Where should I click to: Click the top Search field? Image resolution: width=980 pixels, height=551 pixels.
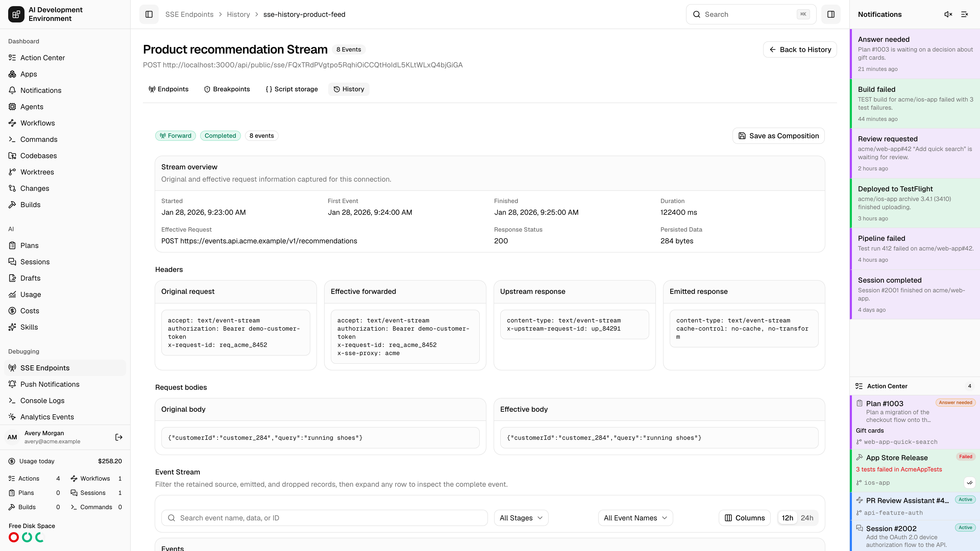pos(751,15)
